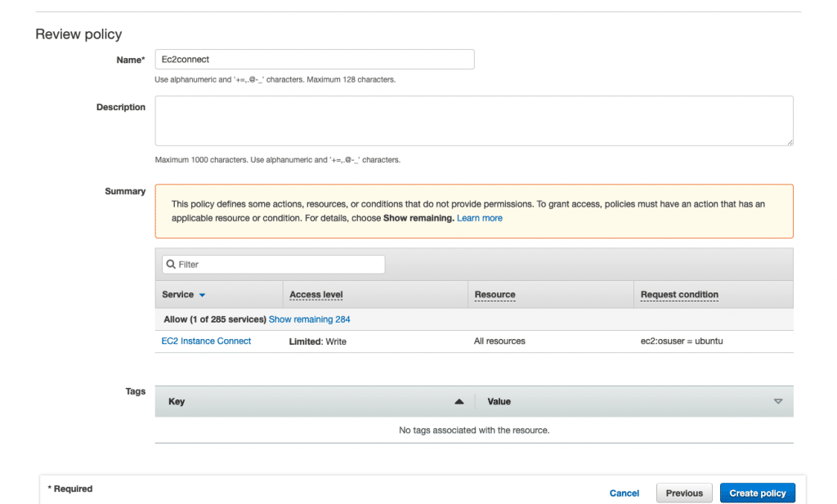Click the Request condition column header
Screen dimensions: 837x504
(679, 295)
